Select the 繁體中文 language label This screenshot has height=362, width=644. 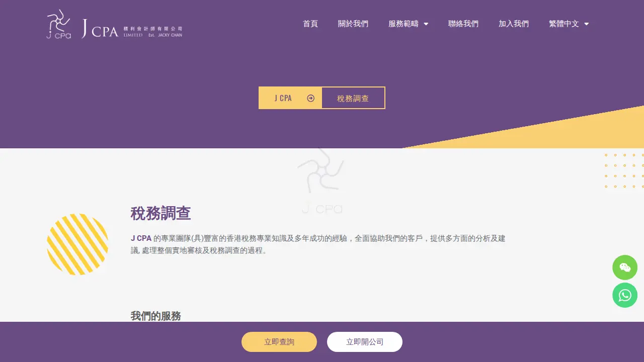(x=564, y=24)
